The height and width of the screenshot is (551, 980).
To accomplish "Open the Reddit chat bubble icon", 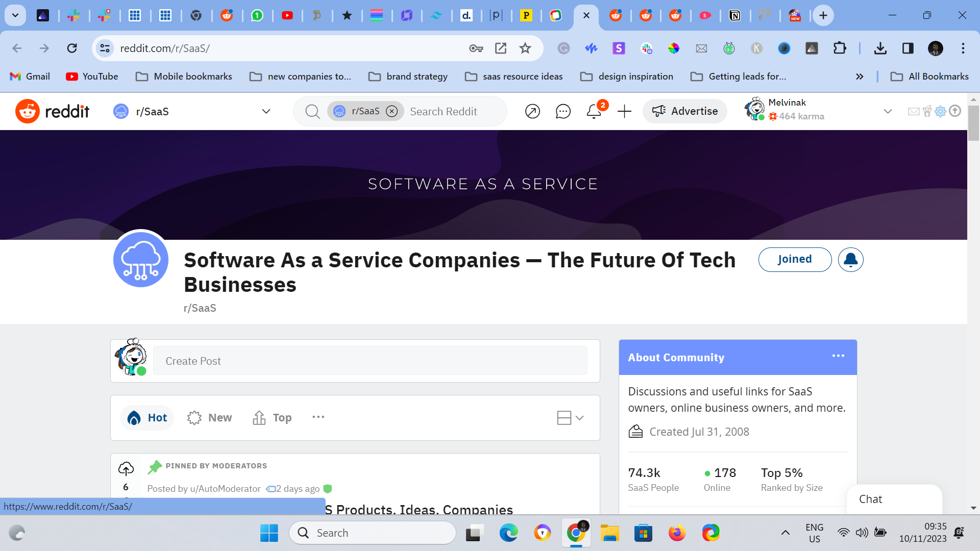I will pos(562,111).
